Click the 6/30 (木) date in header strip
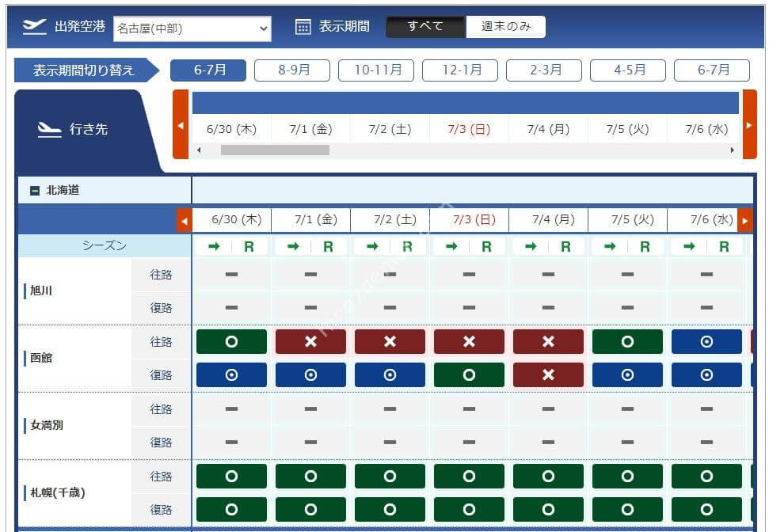 pos(231,129)
